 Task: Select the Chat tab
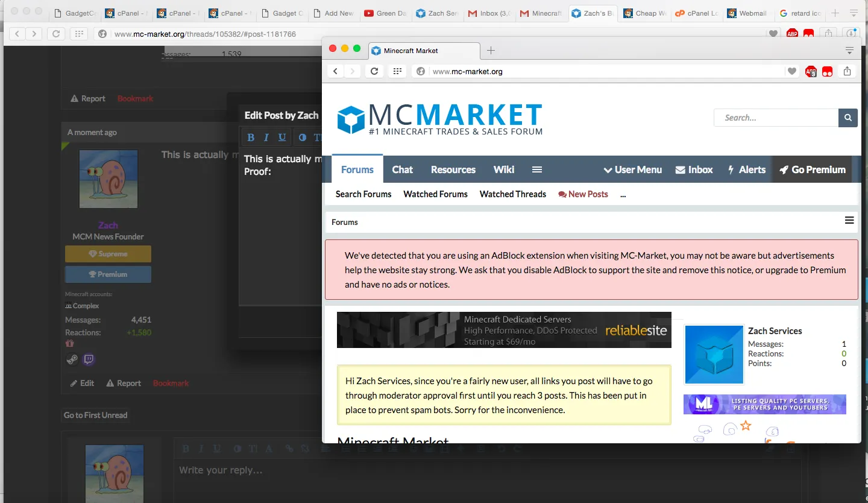point(403,169)
